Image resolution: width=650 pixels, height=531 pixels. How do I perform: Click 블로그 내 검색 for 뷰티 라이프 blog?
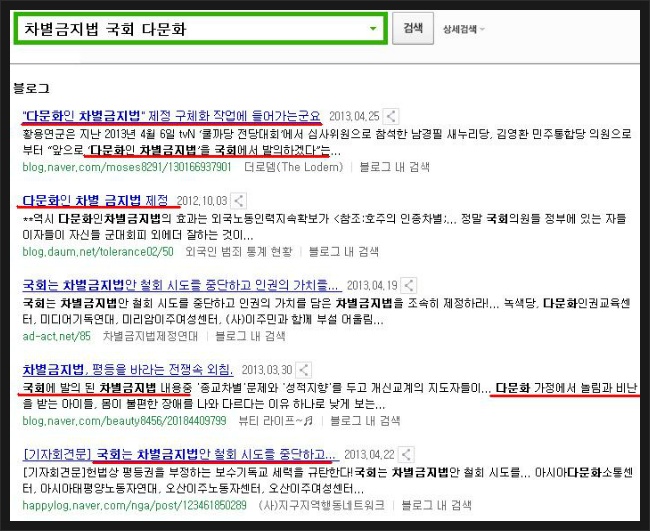coord(365,421)
